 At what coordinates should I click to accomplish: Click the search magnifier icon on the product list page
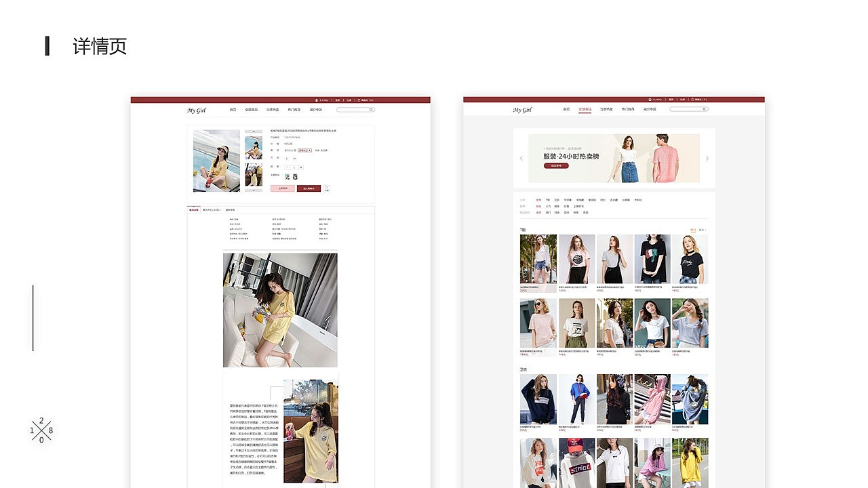click(x=704, y=109)
